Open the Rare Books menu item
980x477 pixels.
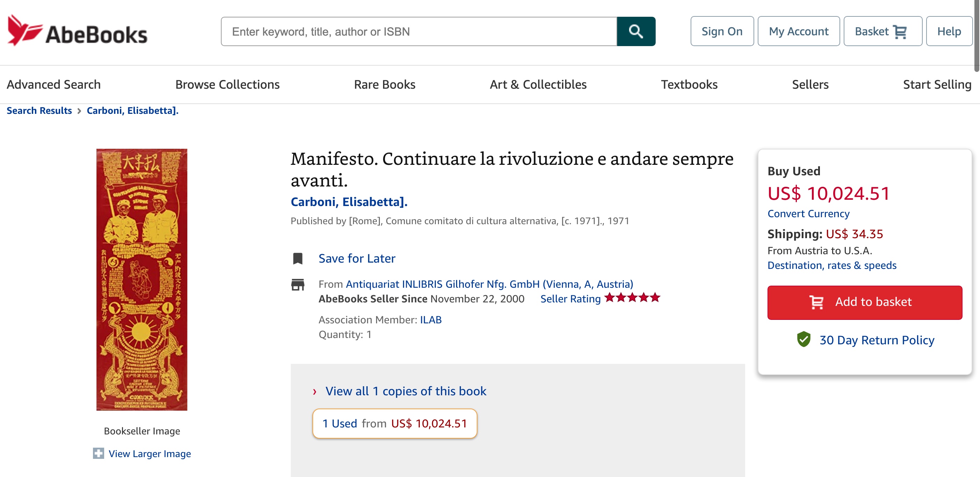pos(384,85)
